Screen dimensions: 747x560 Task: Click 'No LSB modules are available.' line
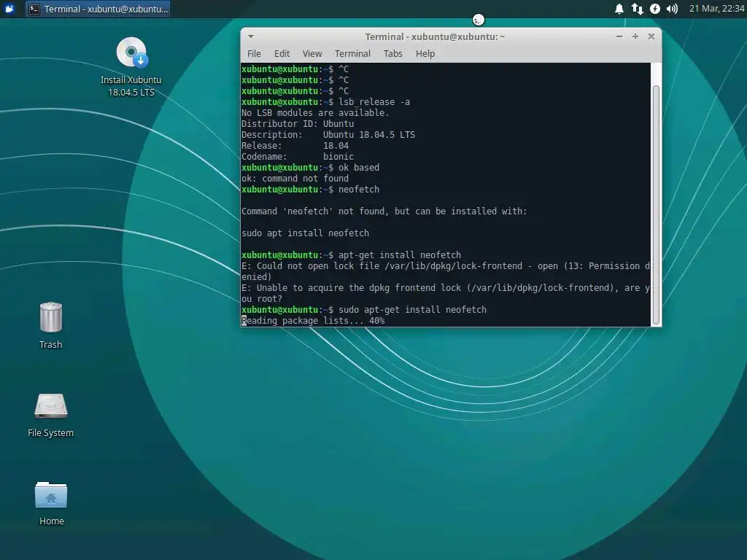[x=315, y=113]
